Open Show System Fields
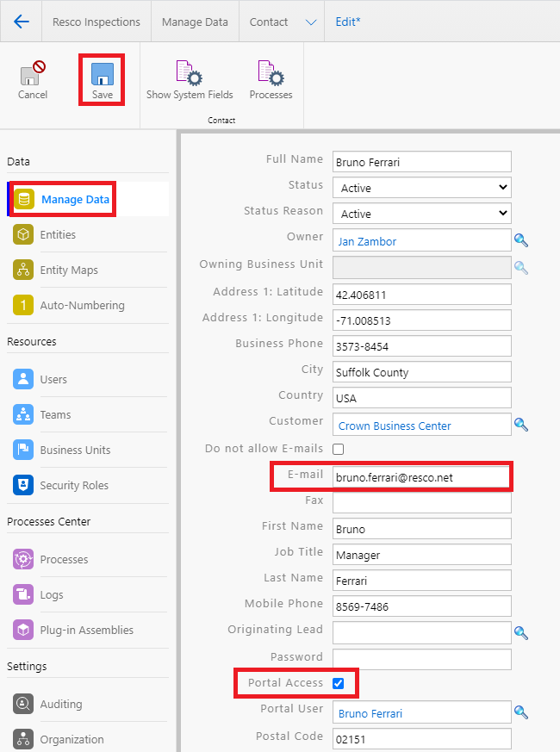This screenshot has height=752, width=560. 189,75
